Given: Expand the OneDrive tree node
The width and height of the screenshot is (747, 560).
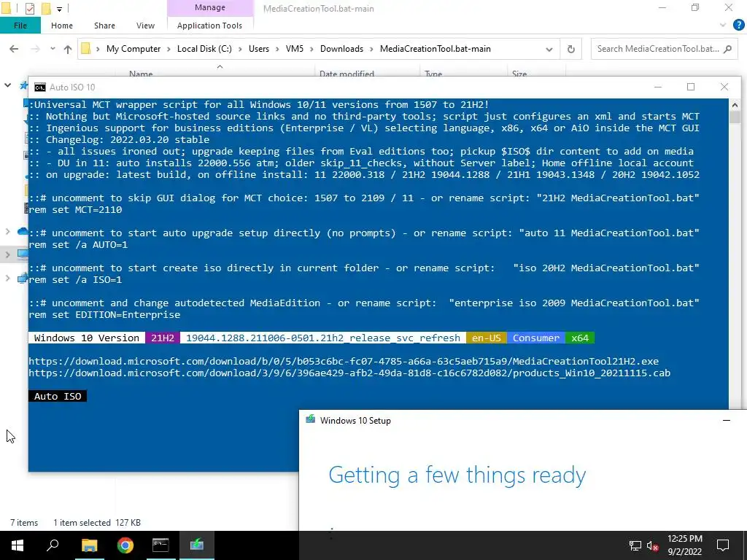Looking at the screenshot, I should (7, 231).
